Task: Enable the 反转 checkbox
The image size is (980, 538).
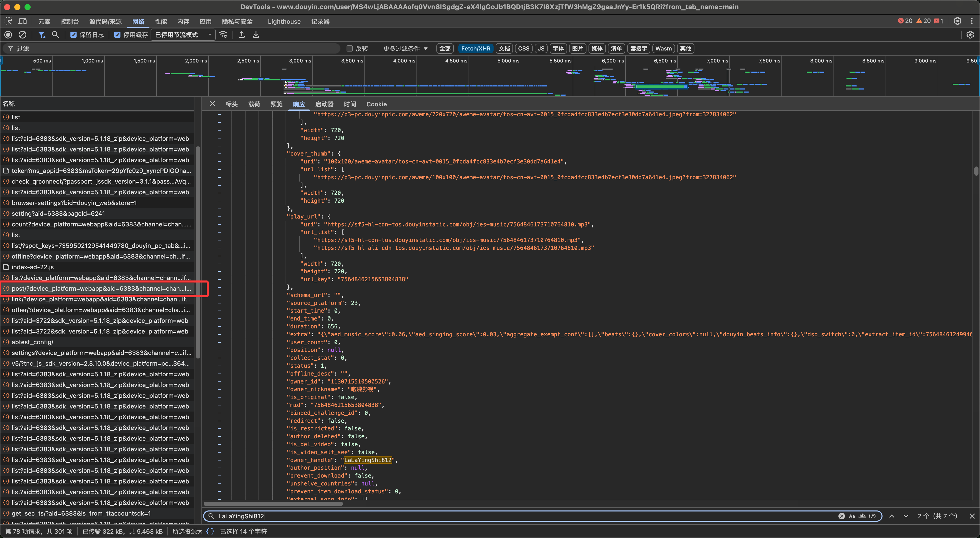Action: tap(349, 48)
